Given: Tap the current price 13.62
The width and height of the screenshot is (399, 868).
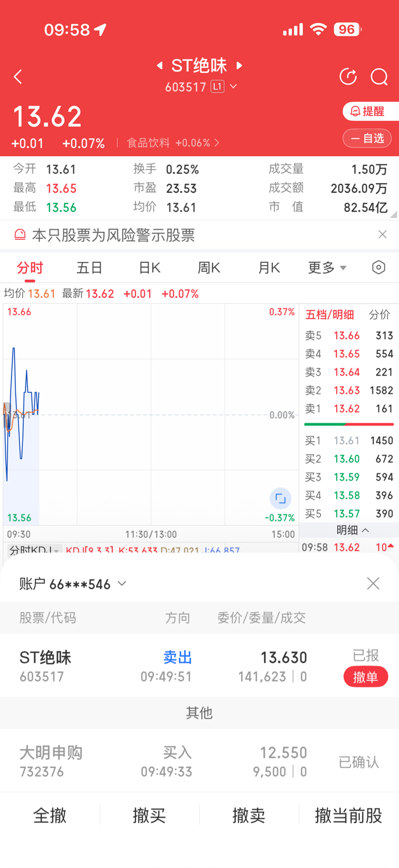Looking at the screenshot, I should pyautogui.click(x=47, y=116).
